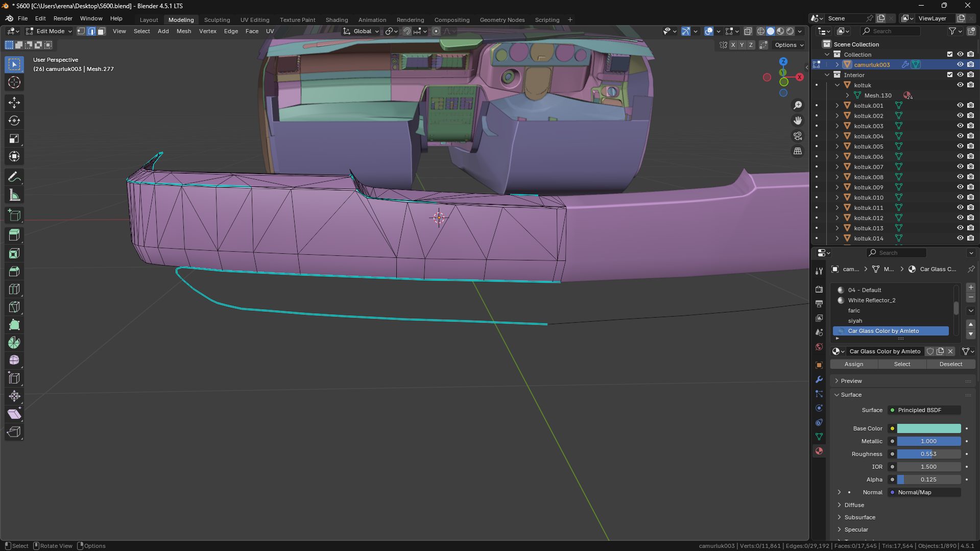This screenshot has height=551, width=980.
Task: Choose the Extrude Region tool
Action: pyautogui.click(x=14, y=235)
